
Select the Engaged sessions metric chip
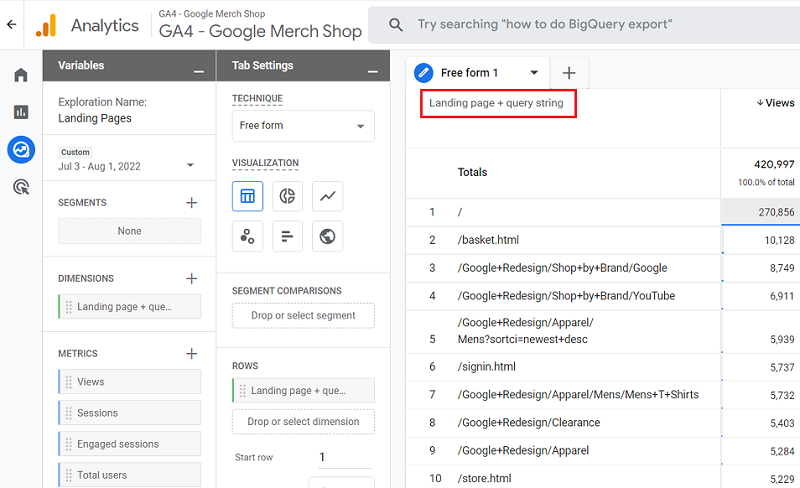[130, 444]
